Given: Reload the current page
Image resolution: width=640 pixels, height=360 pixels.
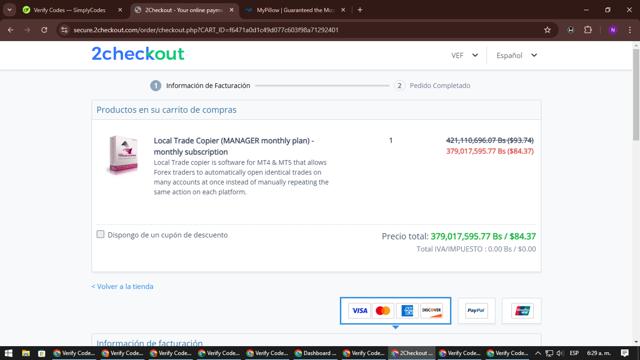Looking at the screenshot, I should coord(44,30).
